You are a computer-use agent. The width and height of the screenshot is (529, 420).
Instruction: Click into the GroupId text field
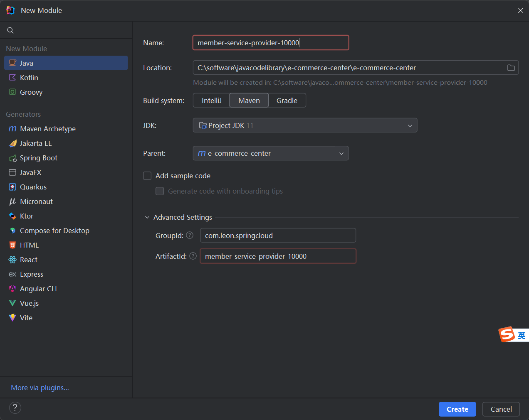pos(278,236)
